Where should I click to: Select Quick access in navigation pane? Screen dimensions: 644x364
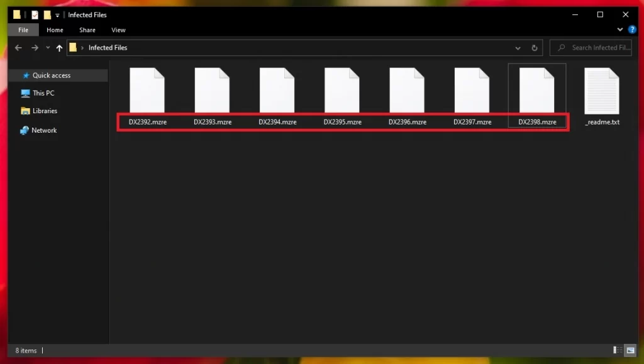click(58, 75)
